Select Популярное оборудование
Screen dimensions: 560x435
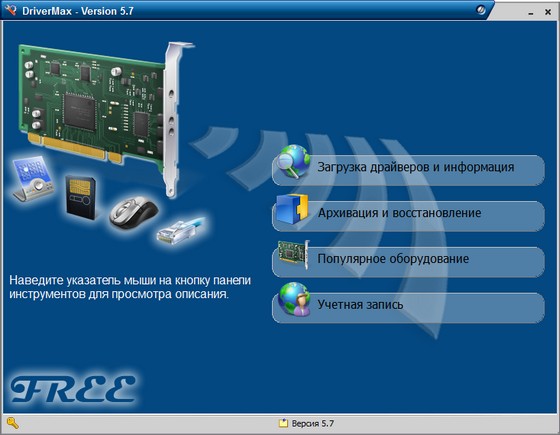409,262
